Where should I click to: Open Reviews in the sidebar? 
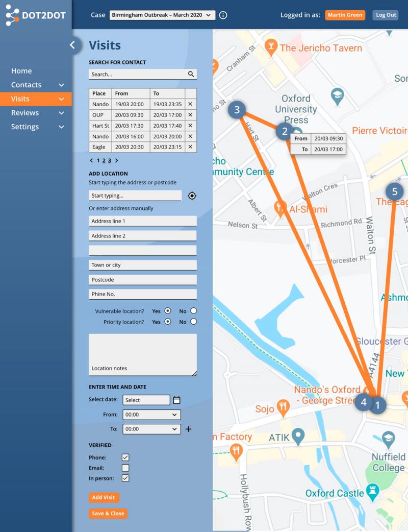click(25, 113)
